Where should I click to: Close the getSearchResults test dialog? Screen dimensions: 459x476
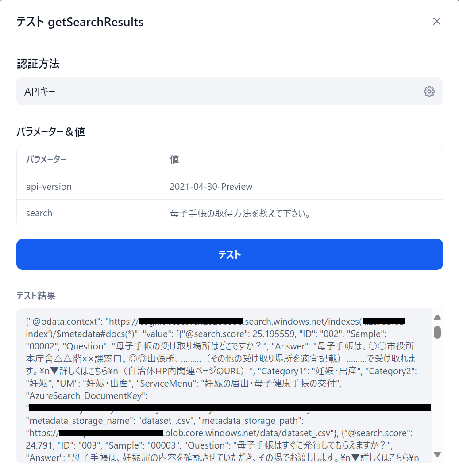click(x=436, y=21)
